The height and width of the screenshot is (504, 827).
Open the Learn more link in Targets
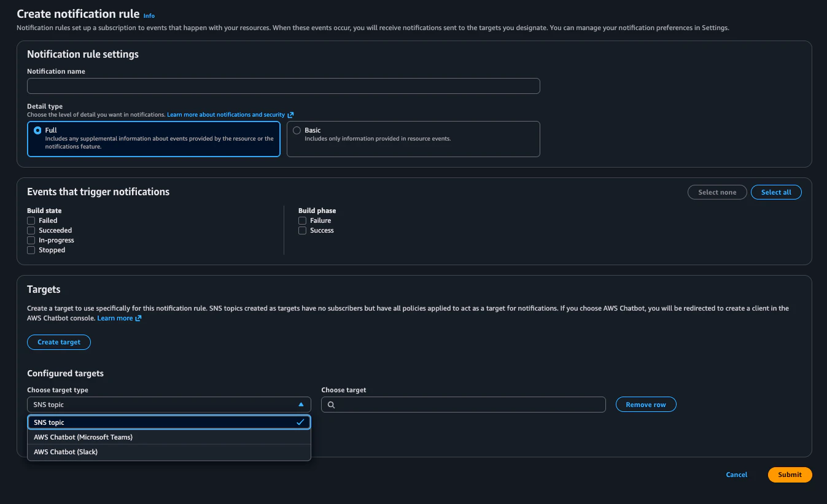pyautogui.click(x=115, y=318)
